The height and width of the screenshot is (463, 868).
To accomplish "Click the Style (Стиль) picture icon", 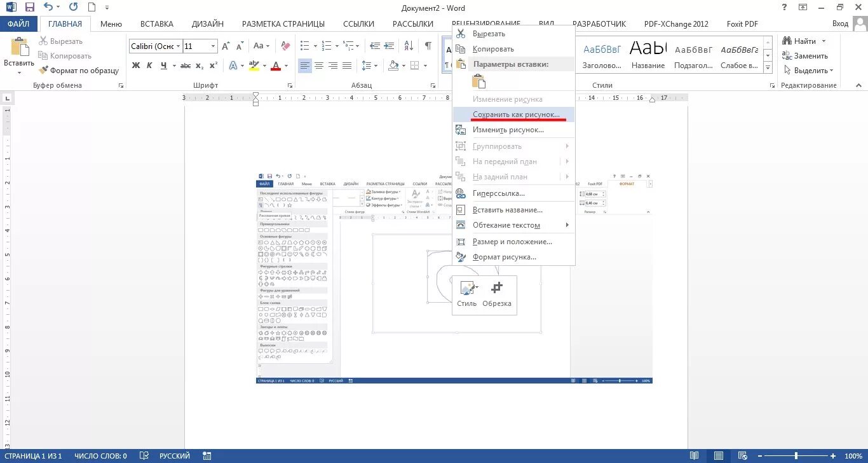I will coord(466,288).
